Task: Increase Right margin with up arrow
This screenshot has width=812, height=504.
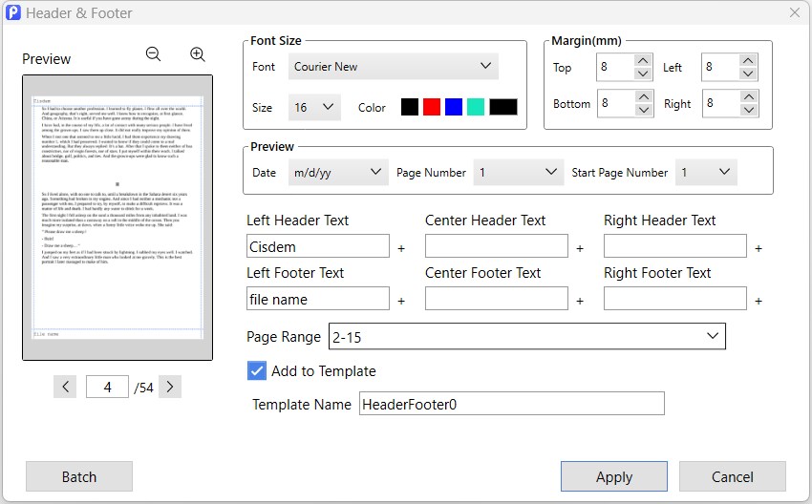Action: [x=749, y=96]
